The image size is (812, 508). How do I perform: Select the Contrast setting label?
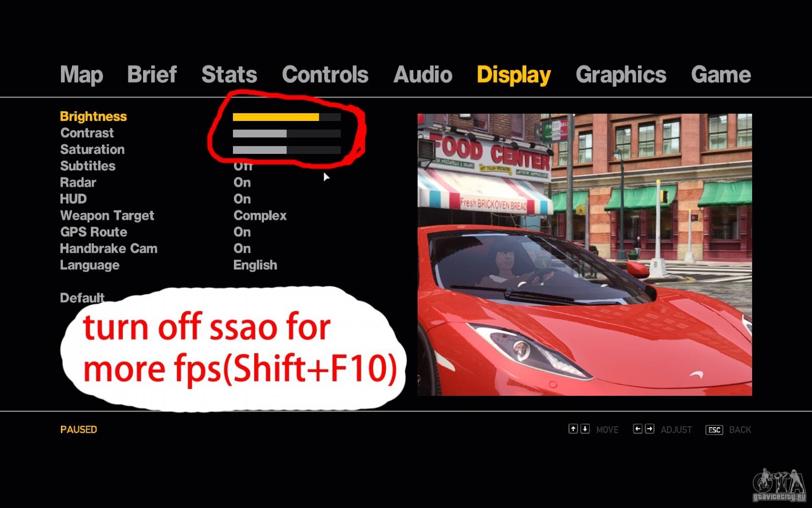click(x=87, y=133)
